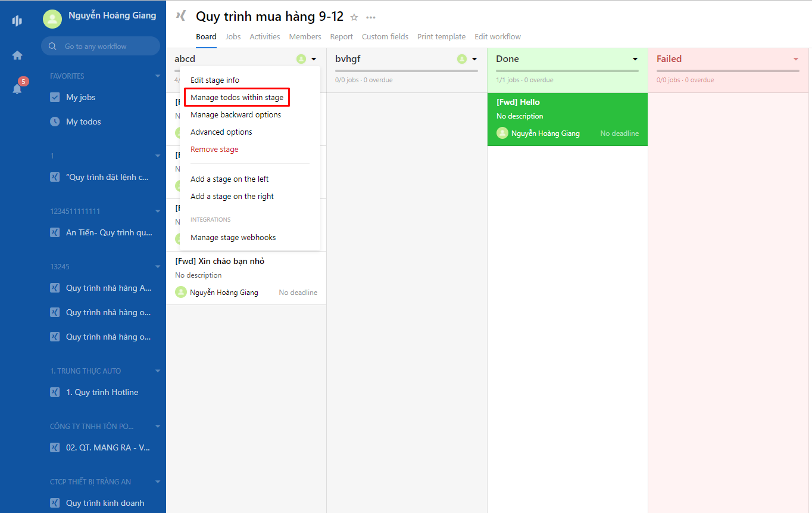
Task: Click the avatar on the [Fwd] Hello card
Action: [502, 133]
